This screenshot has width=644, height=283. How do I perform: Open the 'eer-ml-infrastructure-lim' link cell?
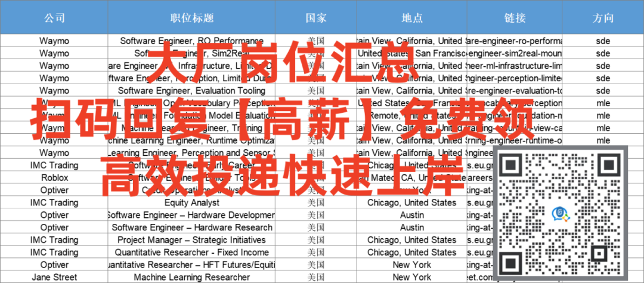point(515,66)
